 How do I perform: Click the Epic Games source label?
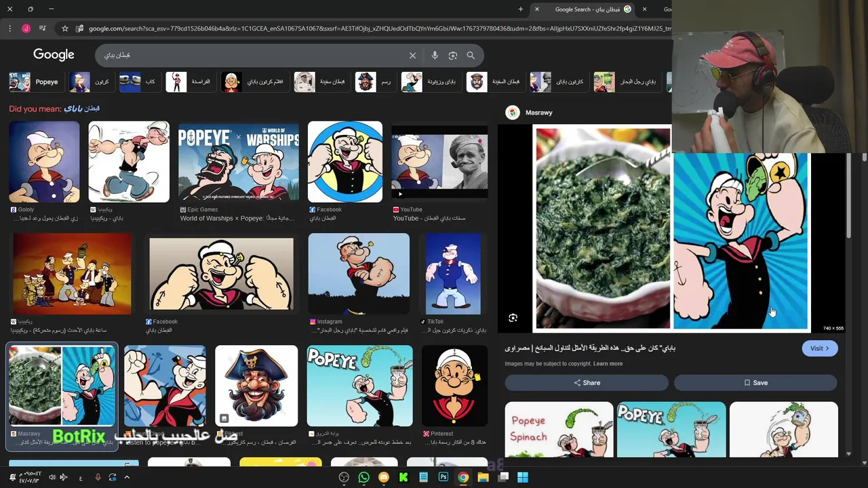pyautogui.click(x=199, y=209)
